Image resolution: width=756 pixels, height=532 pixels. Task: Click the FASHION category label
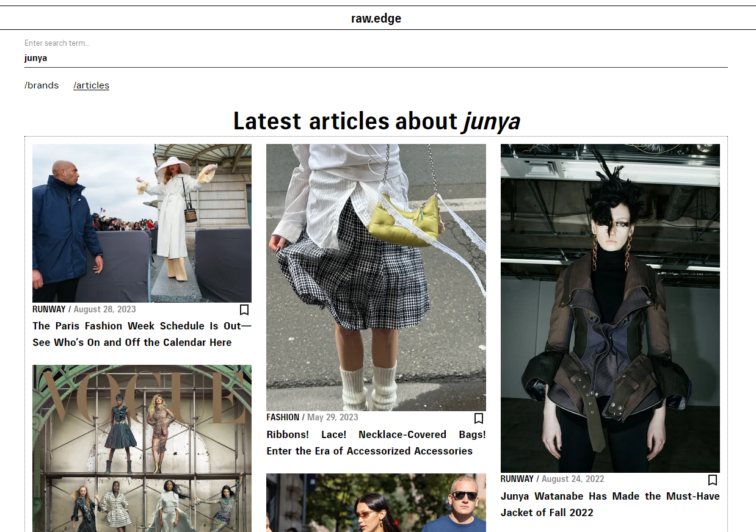tap(283, 418)
